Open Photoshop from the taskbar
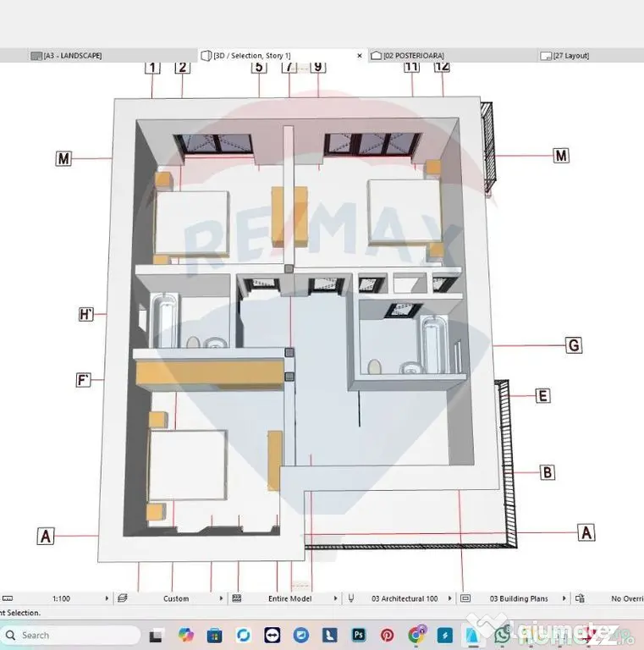644x650 pixels. pos(359,635)
